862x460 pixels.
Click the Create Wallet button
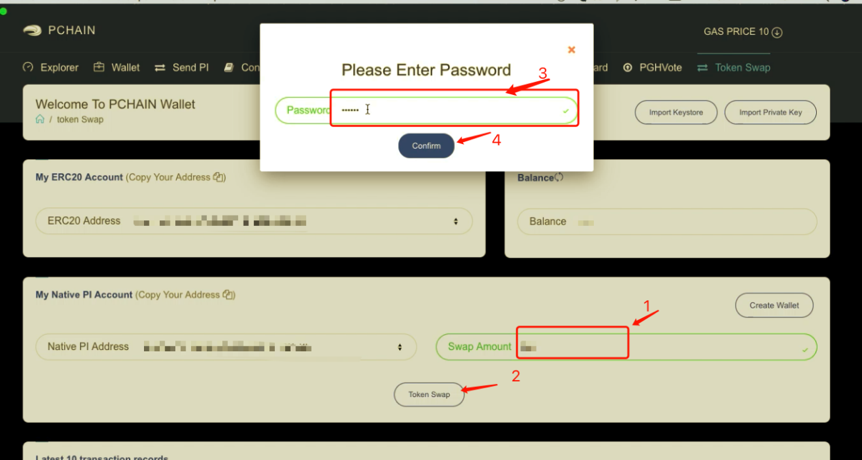coord(774,305)
